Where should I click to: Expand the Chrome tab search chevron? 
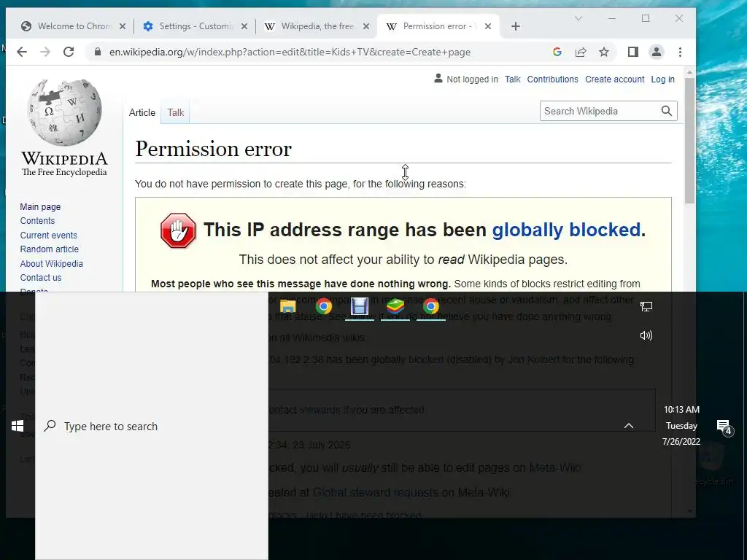(578, 18)
